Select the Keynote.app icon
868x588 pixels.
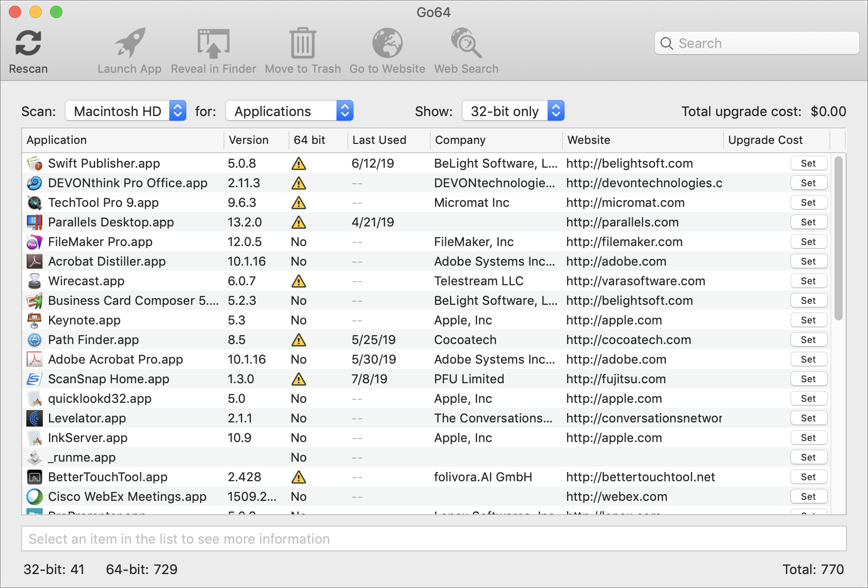pyautogui.click(x=35, y=320)
